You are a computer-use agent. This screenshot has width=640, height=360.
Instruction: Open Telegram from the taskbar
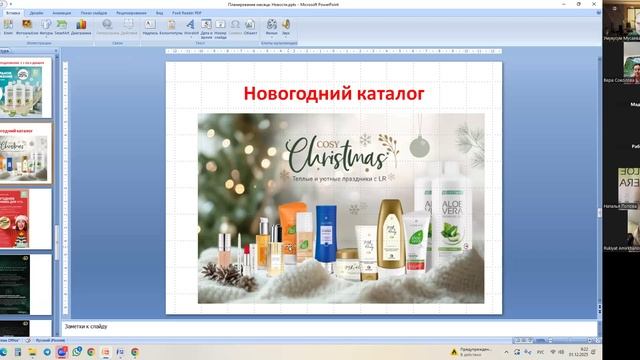coord(47,352)
